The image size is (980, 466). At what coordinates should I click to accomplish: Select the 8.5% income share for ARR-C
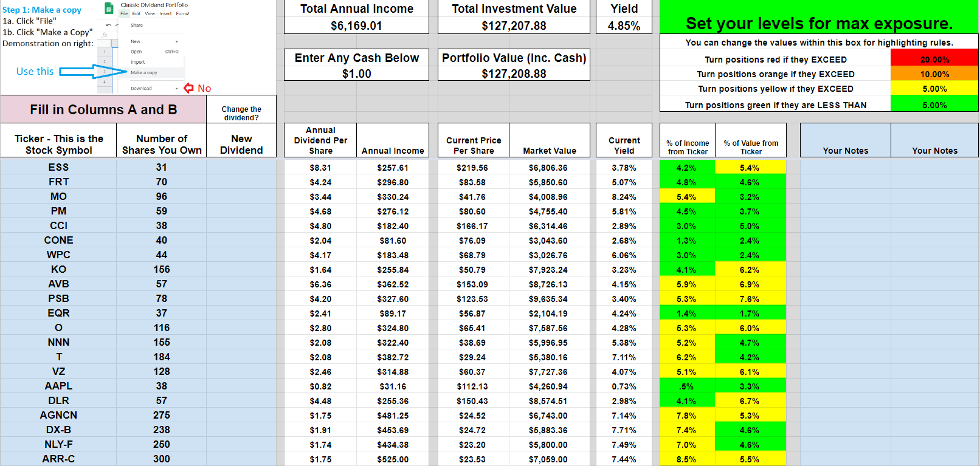[x=688, y=459]
